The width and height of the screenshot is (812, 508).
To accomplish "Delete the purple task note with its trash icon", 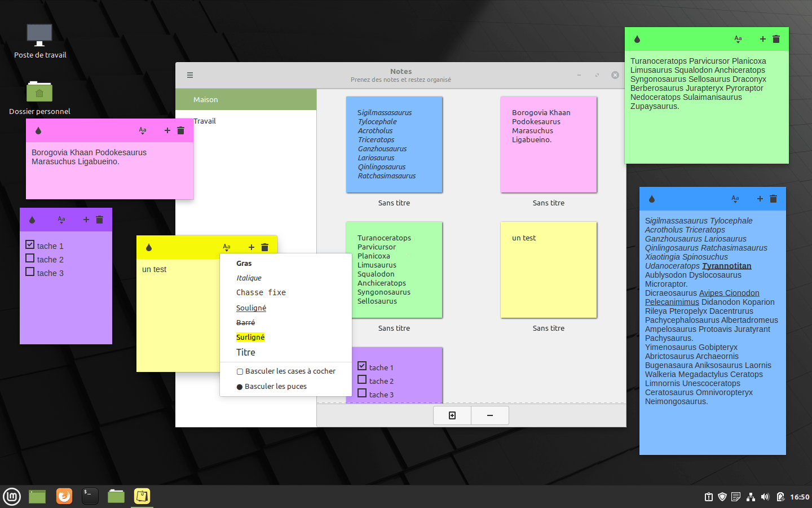I will point(99,220).
